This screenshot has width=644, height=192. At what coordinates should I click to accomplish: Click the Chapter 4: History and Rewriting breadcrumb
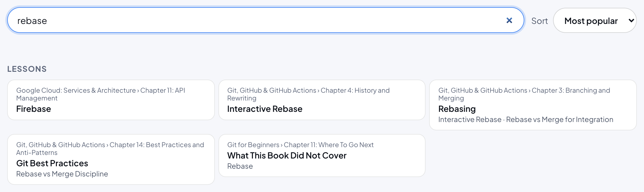[x=309, y=94]
